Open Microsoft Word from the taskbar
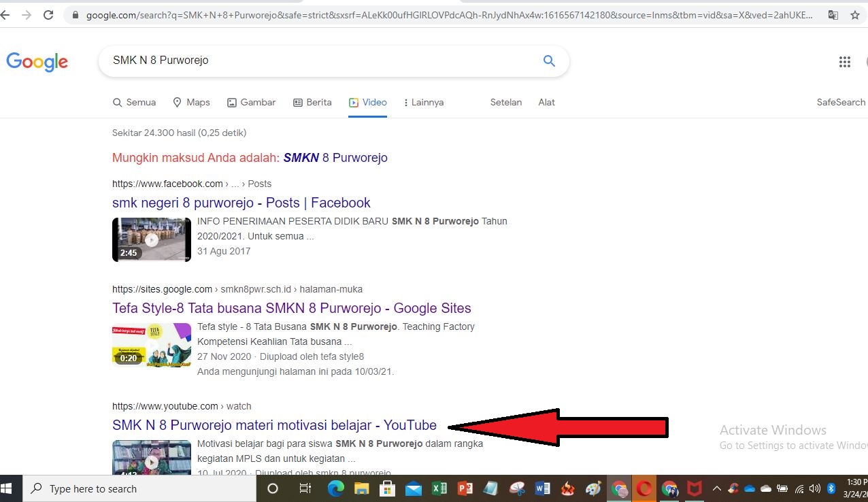Viewport: 868px width, 502px height. (542, 488)
